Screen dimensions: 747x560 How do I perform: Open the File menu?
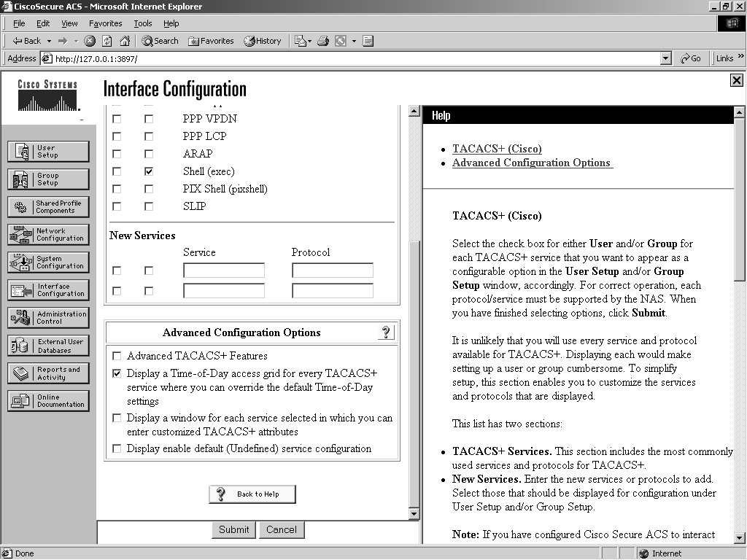(x=19, y=23)
